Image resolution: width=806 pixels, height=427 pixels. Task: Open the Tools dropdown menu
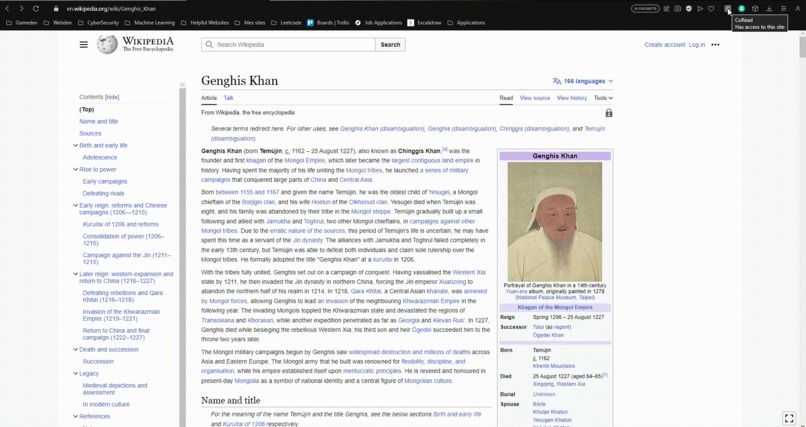[x=603, y=98]
